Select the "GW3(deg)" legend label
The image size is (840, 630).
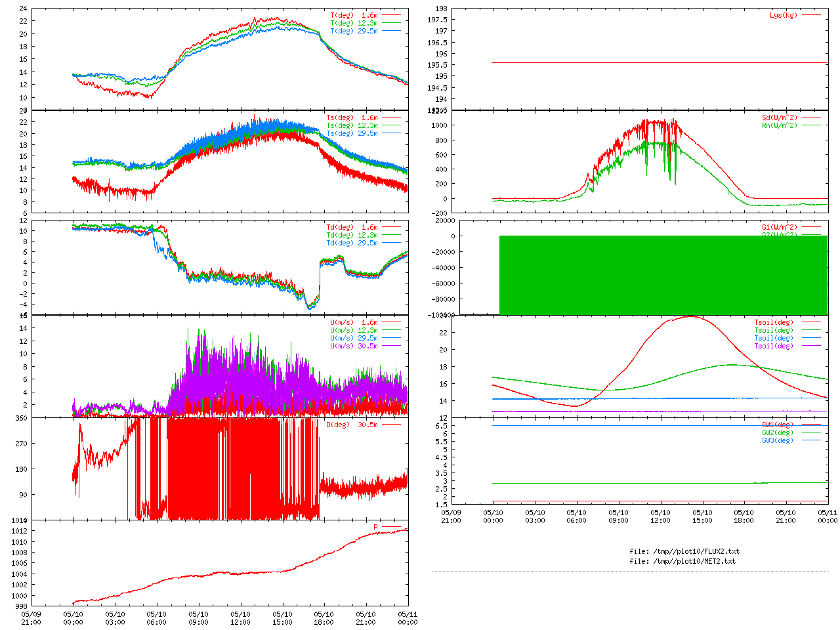point(778,441)
